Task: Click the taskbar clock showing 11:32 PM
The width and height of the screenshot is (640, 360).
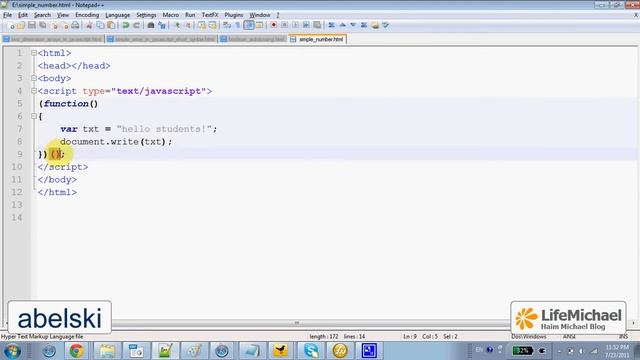Action: point(617,351)
